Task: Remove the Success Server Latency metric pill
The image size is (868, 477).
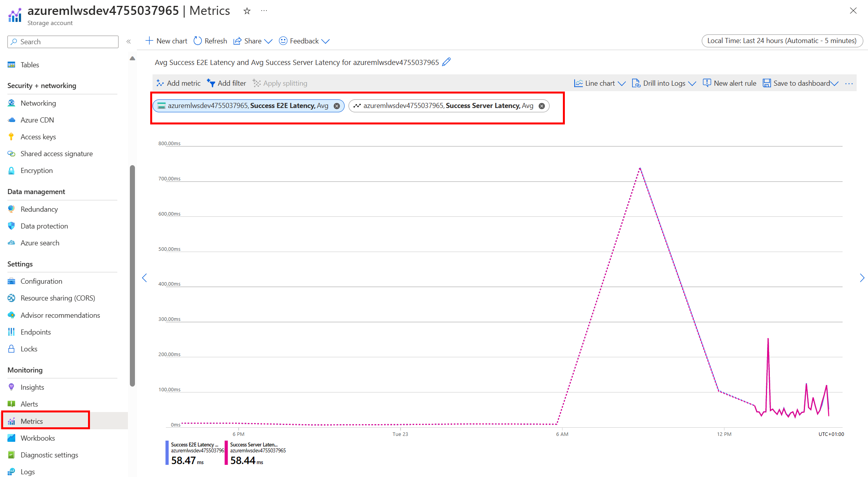Action: 542,106
